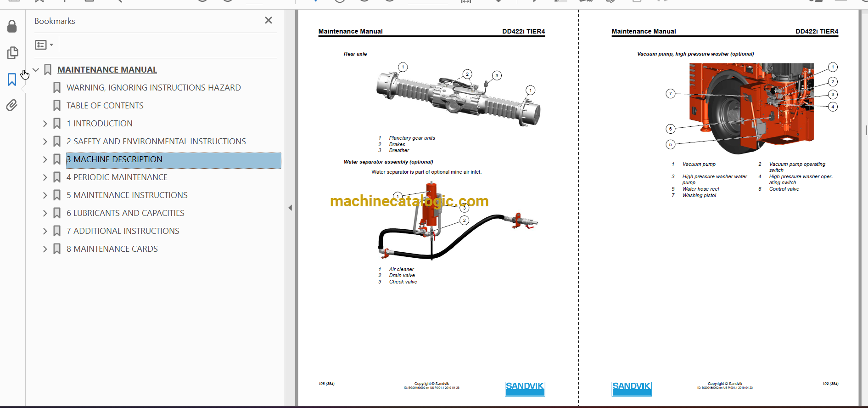The width and height of the screenshot is (868, 408).
Task: Expand the 3 MACHINE DESCRIPTION bookmark
Action: 45,159
